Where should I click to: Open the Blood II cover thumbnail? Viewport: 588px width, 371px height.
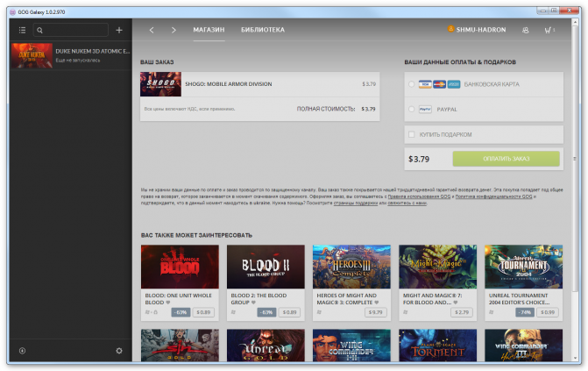[266, 267]
